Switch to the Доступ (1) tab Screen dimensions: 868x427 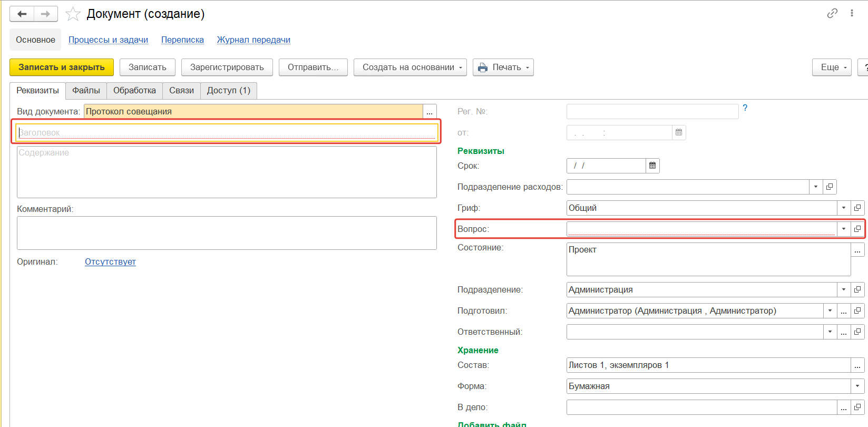click(228, 91)
